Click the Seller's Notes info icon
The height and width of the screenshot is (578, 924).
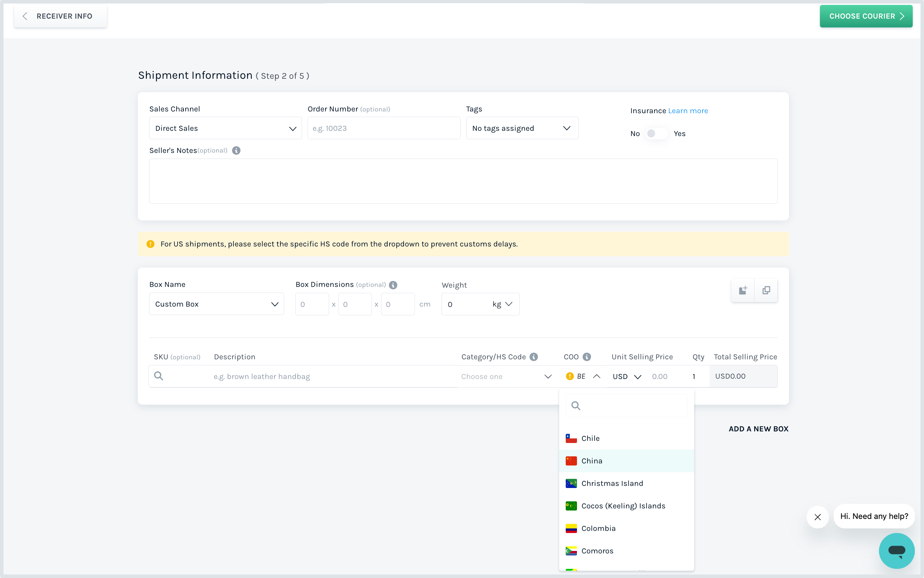[x=236, y=150]
